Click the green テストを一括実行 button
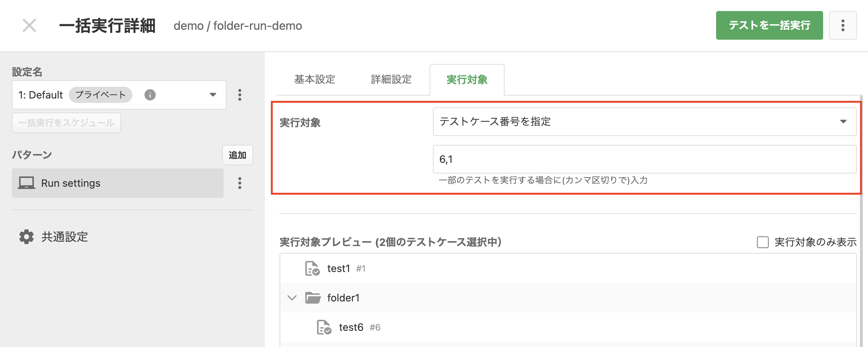This screenshot has width=868, height=347. tap(769, 25)
